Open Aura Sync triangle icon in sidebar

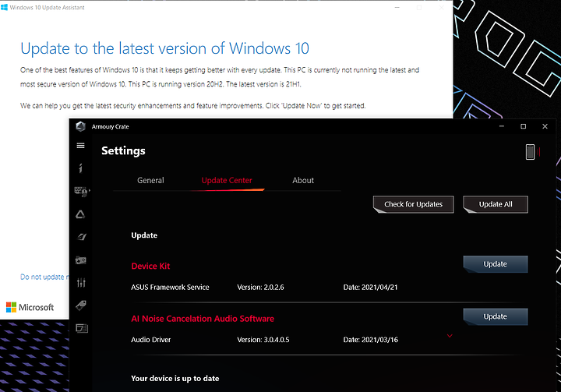coord(80,214)
